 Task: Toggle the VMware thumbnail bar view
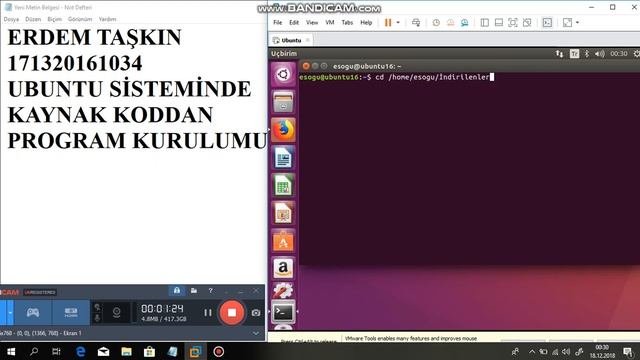pyautogui.click(x=498, y=22)
